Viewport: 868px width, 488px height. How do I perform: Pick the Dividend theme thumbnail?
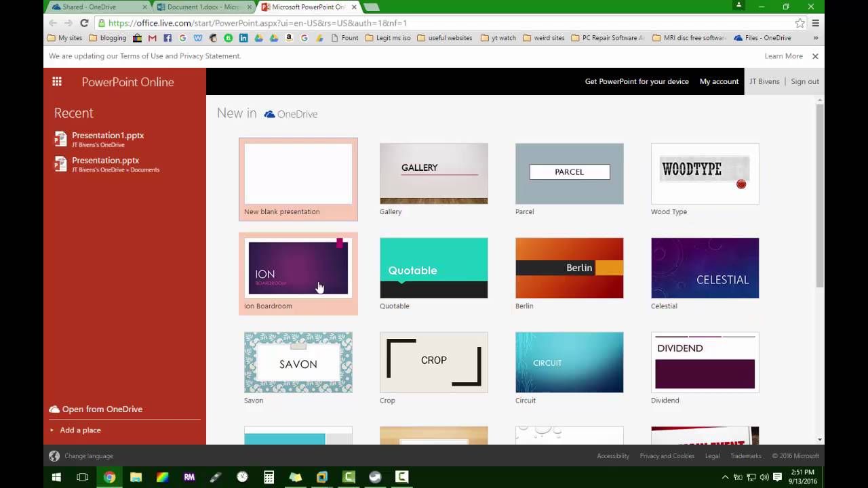pyautogui.click(x=705, y=362)
